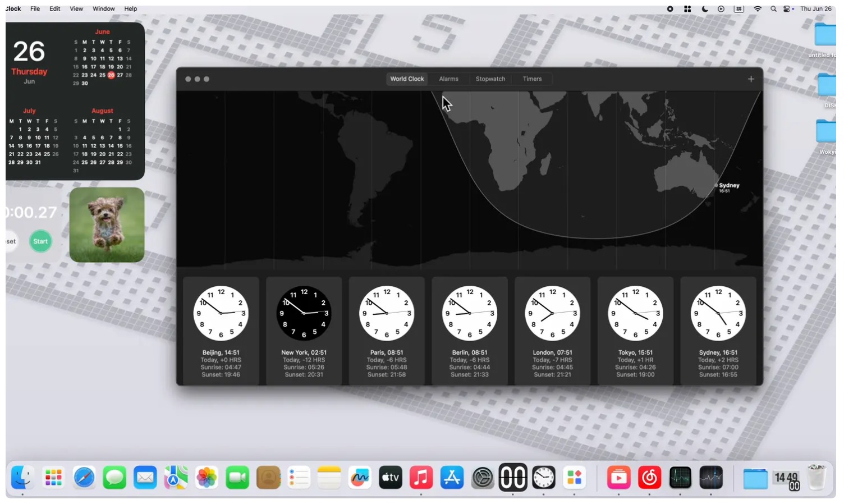Open the App Store from Dock
This screenshot has width=844, height=504.
tap(452, 478)
